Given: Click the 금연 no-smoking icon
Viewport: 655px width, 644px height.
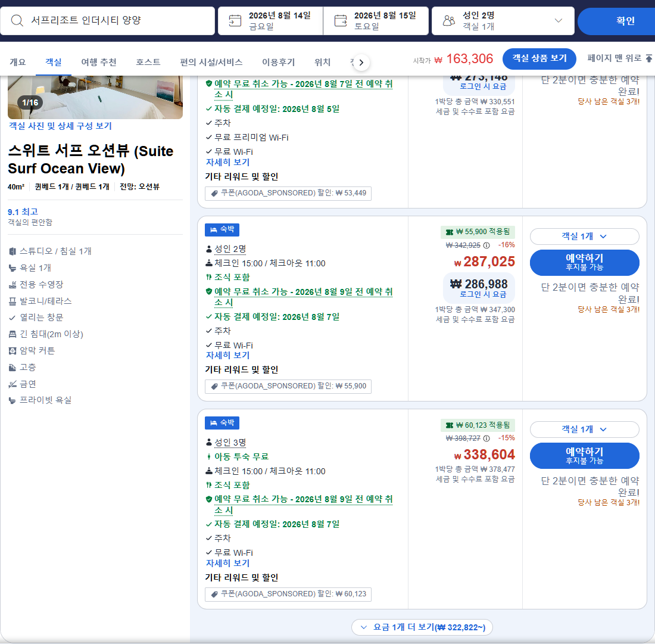Looking at the screenshot, I should point(13,384).
